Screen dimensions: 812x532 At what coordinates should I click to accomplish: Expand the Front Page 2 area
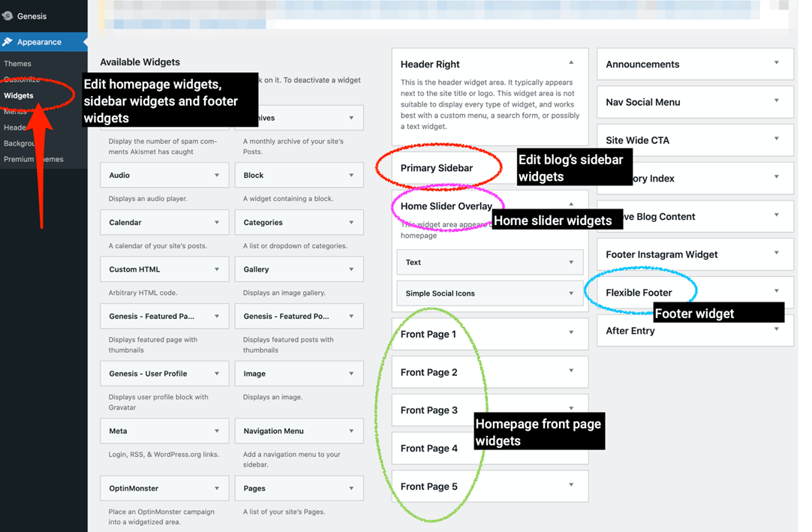coord(571,371)
